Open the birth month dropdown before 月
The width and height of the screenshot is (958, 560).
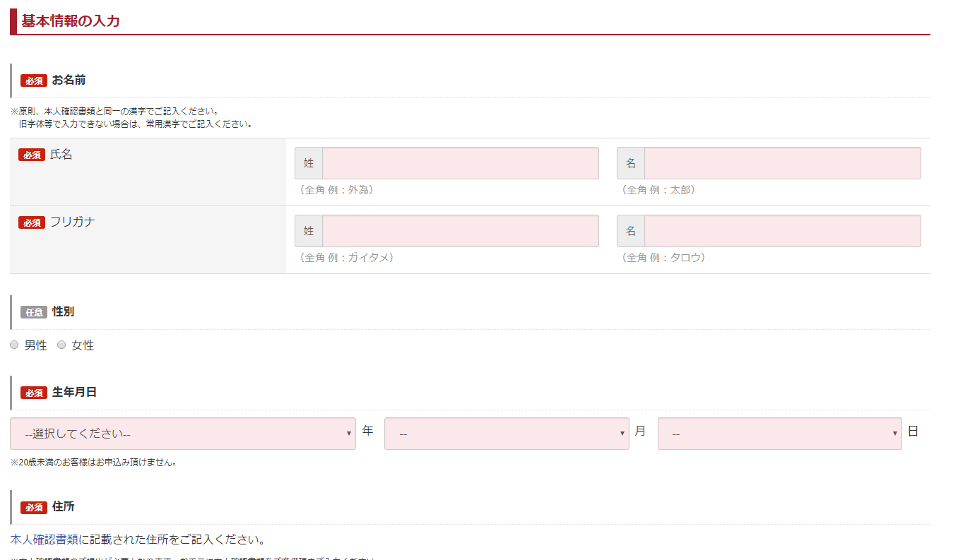click(507, 434)
